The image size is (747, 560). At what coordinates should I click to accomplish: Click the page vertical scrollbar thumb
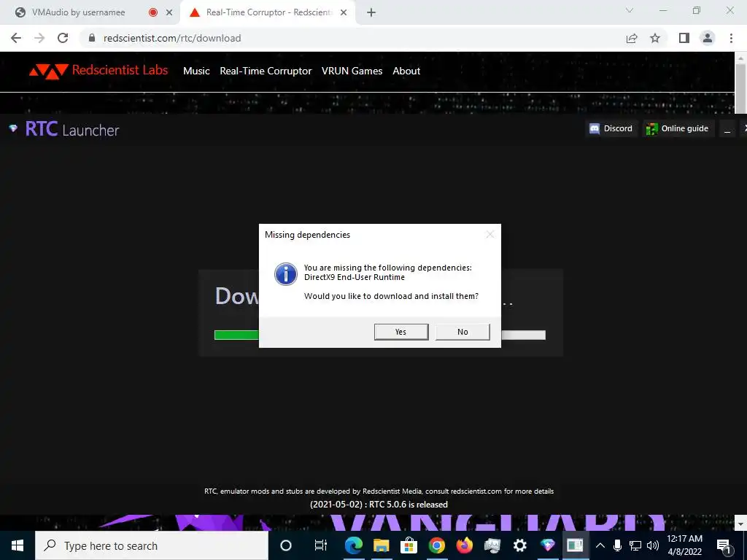click(x=740, y=88)
